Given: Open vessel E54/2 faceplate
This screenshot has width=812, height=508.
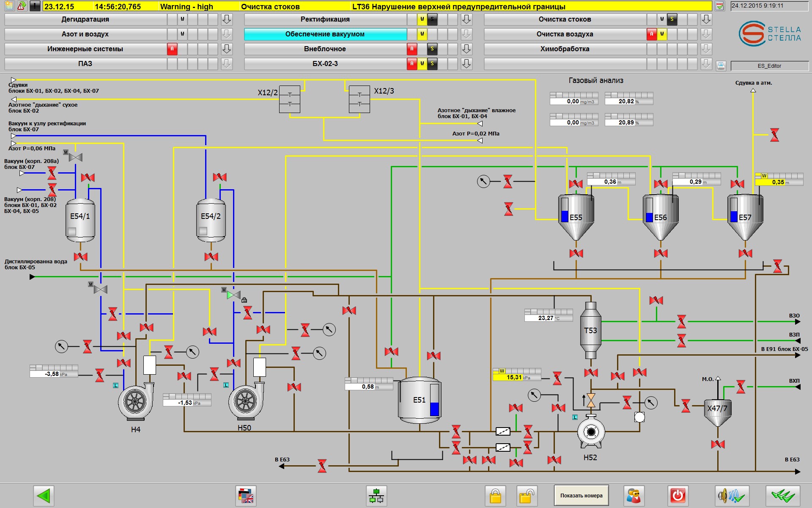Looking at the screenshot, I should coord(211,220).
